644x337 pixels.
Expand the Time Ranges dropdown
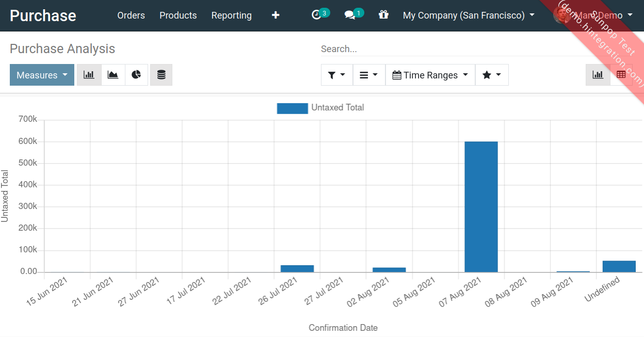click(x=430, y=75)
